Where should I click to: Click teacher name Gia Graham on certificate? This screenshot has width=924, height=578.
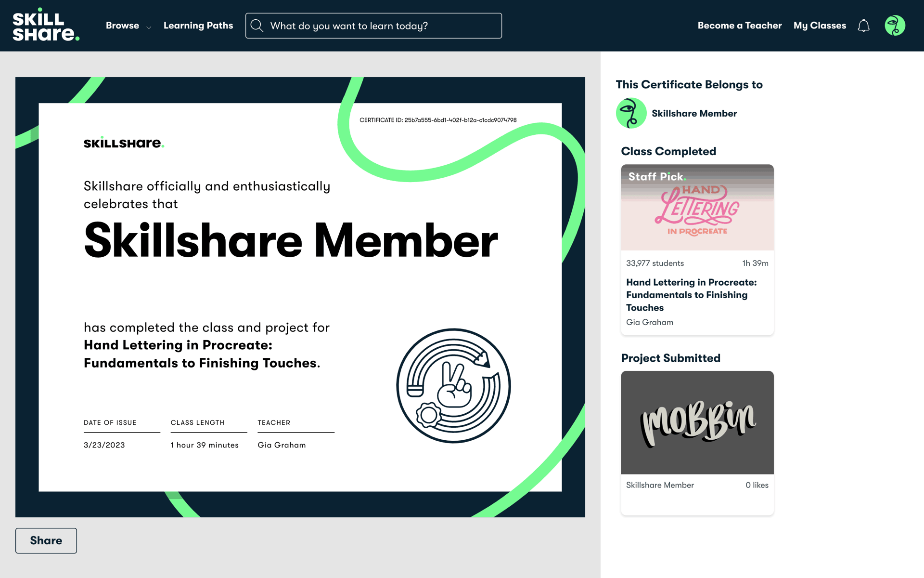pos(282,445)
